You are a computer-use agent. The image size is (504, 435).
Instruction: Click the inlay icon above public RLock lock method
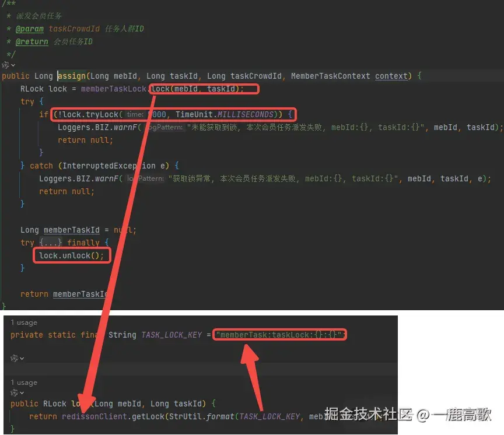17,392
